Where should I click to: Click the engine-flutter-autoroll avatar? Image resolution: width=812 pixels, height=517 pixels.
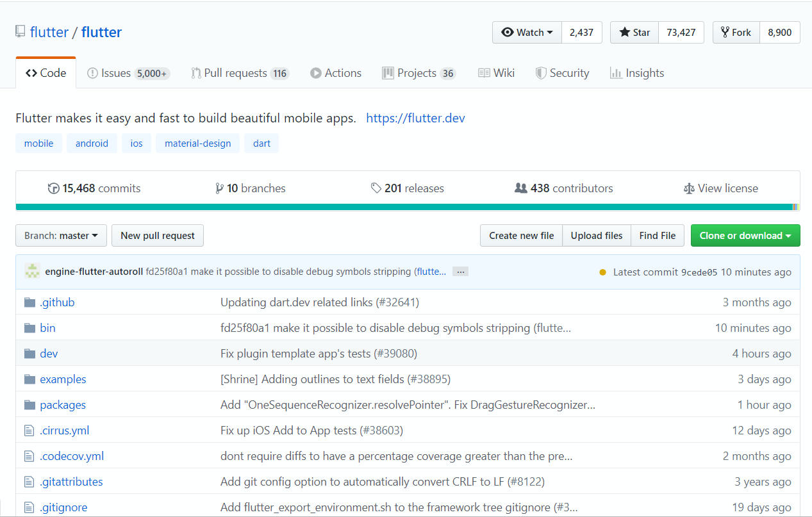(32, 272)
